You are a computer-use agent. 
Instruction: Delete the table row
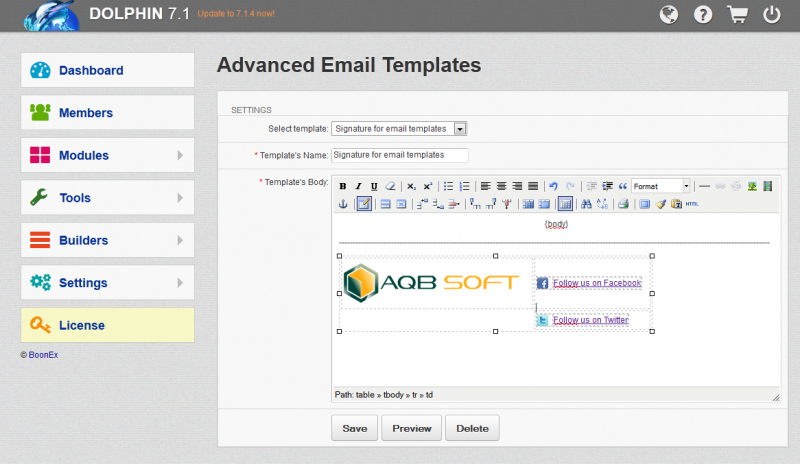(454, 204)
